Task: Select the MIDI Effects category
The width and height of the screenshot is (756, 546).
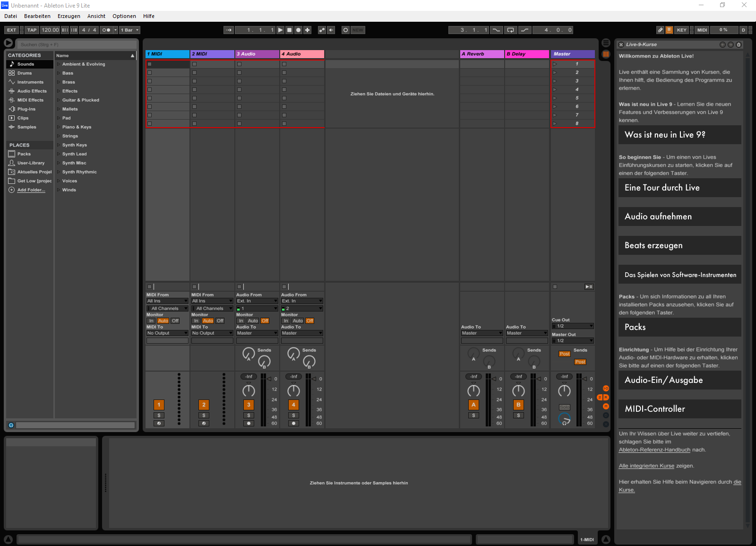Action: [30, 100]
